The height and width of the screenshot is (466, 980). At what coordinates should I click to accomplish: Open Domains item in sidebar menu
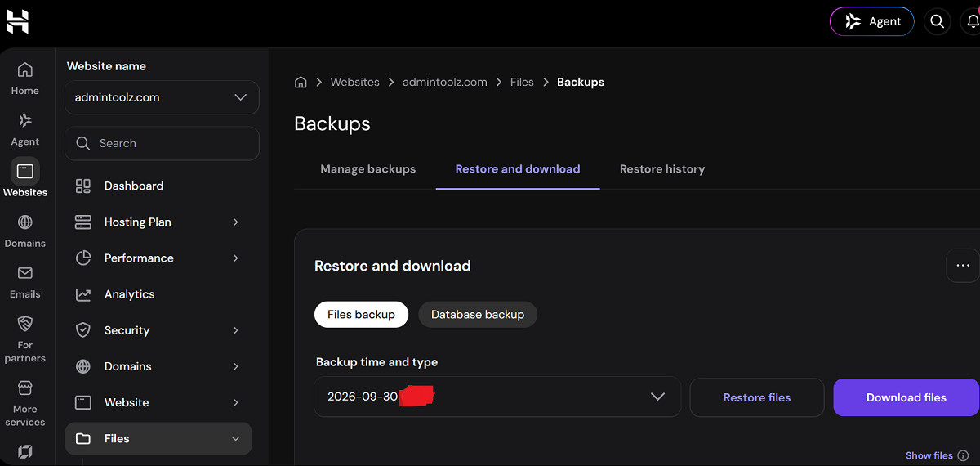158,366
